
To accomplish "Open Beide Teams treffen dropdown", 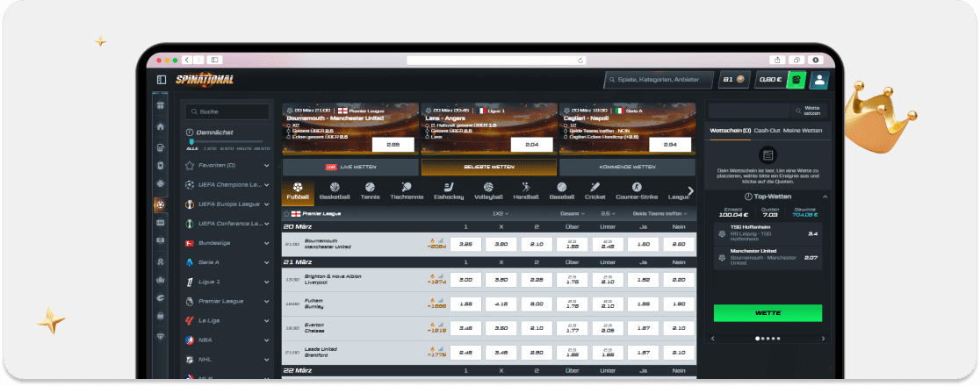I will 660,213.
